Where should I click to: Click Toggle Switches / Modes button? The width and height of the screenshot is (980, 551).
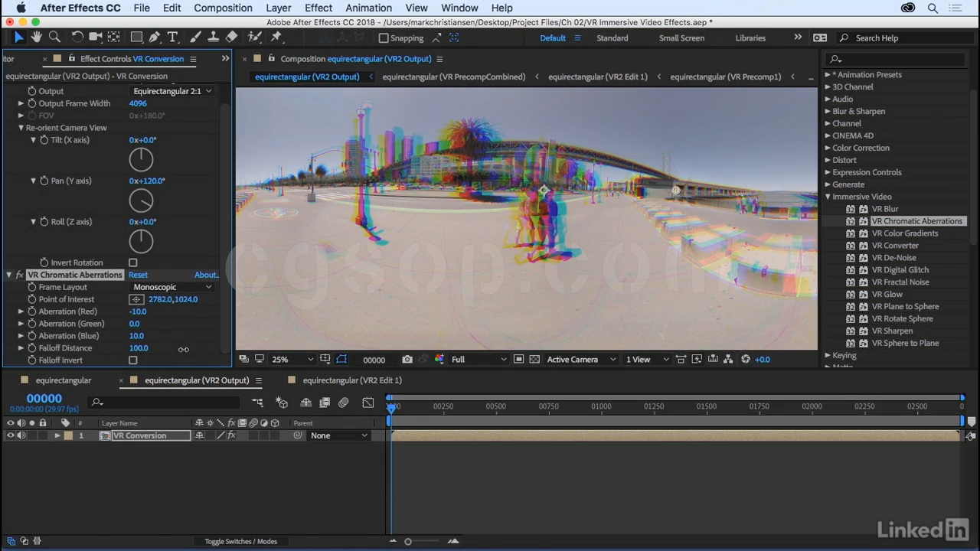(x=240, y=541)
